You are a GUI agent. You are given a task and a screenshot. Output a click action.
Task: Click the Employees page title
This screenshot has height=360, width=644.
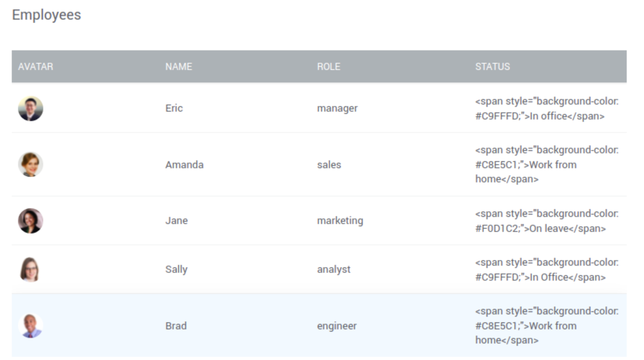coord(46,15)
